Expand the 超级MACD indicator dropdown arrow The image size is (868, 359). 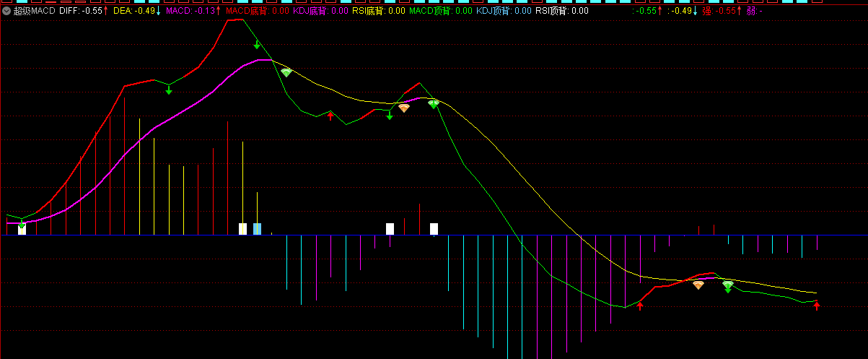coord(6,11)
